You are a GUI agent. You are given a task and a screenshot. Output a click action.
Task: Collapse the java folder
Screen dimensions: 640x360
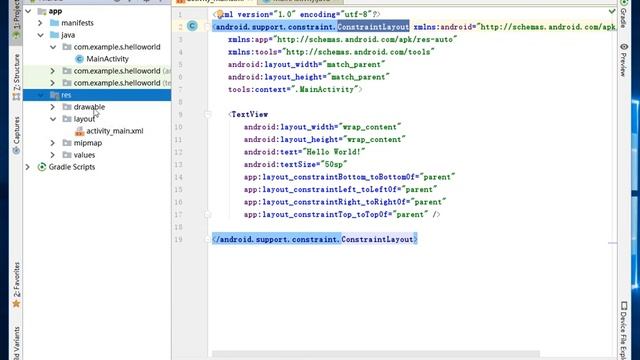coord(40,35)
